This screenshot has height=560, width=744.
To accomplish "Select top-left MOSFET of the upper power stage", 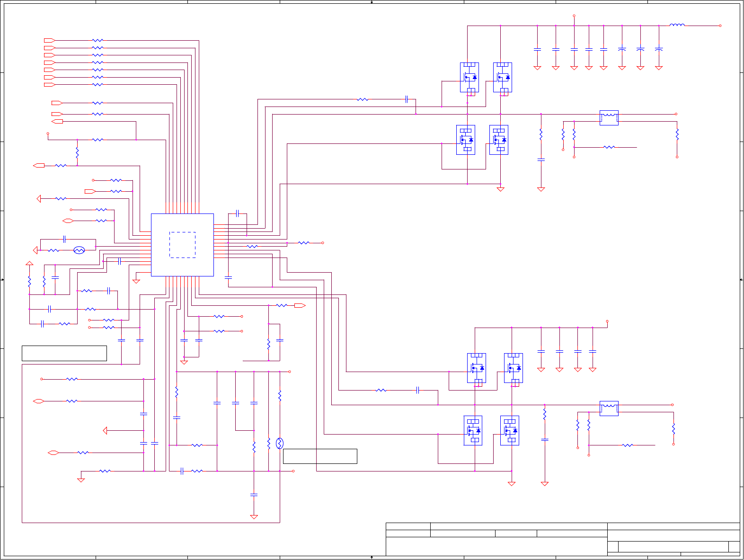I will [x=469, y=78].
